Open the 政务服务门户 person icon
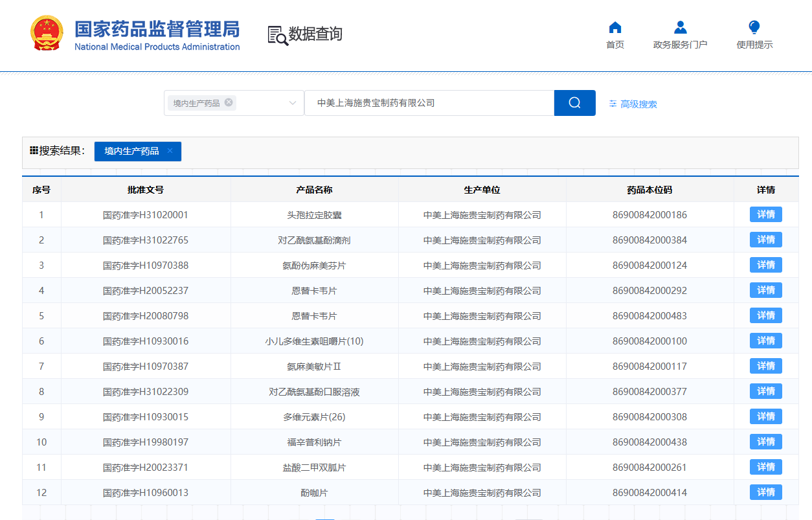The image size is (812, 520). [x=680, y=28]
